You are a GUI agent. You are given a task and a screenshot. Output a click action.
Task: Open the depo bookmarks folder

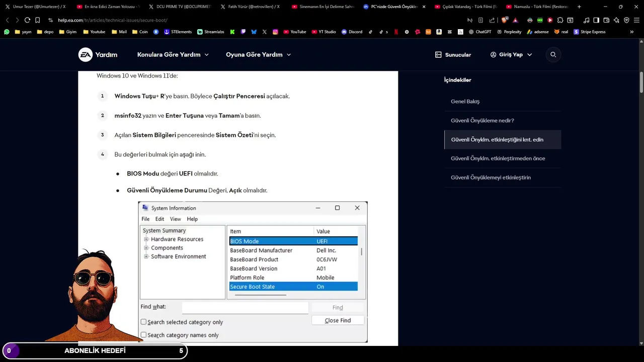pos(45,32)
